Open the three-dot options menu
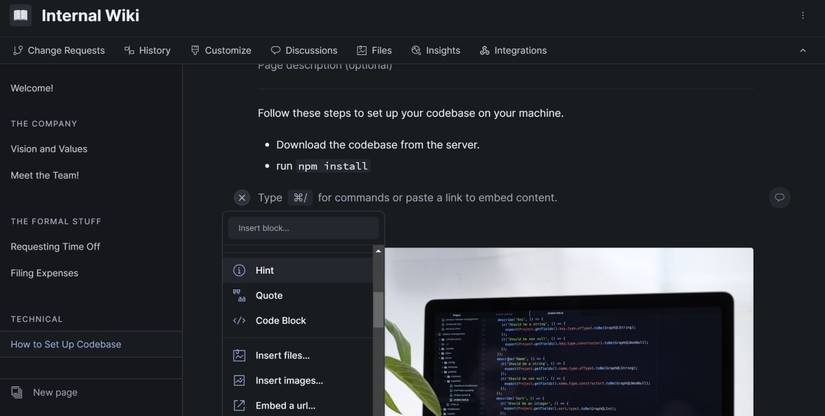This screenshot has height=416, width=825. click(802, 15)
